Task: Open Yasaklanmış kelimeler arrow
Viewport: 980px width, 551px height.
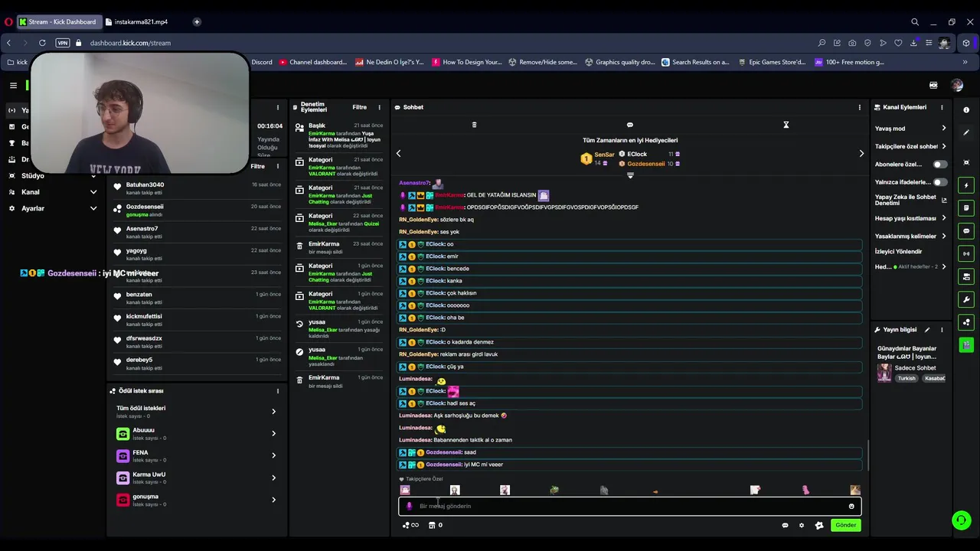Action: [943, 236]
